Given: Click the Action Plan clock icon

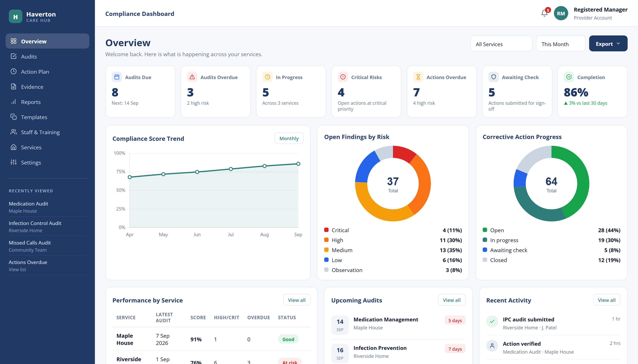Looking at the screenshot, I should [14, 71].
